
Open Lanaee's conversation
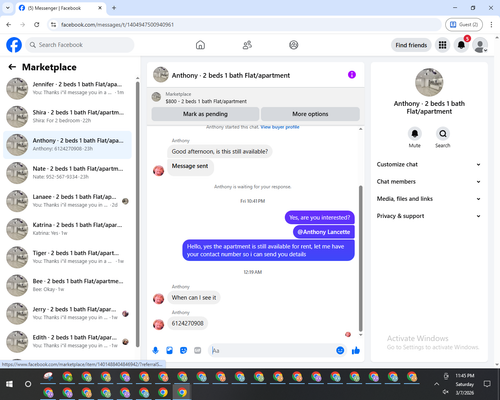click(x=67, y=201)
